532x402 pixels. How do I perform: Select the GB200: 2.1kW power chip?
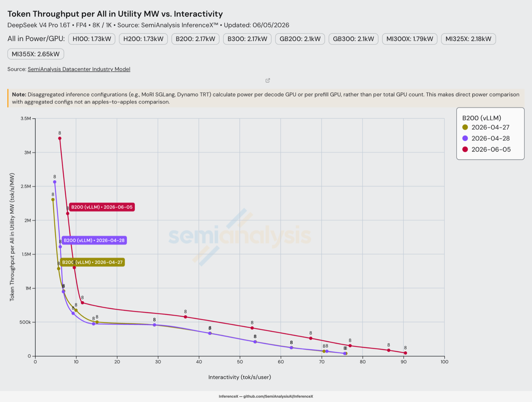pos(300,39)
